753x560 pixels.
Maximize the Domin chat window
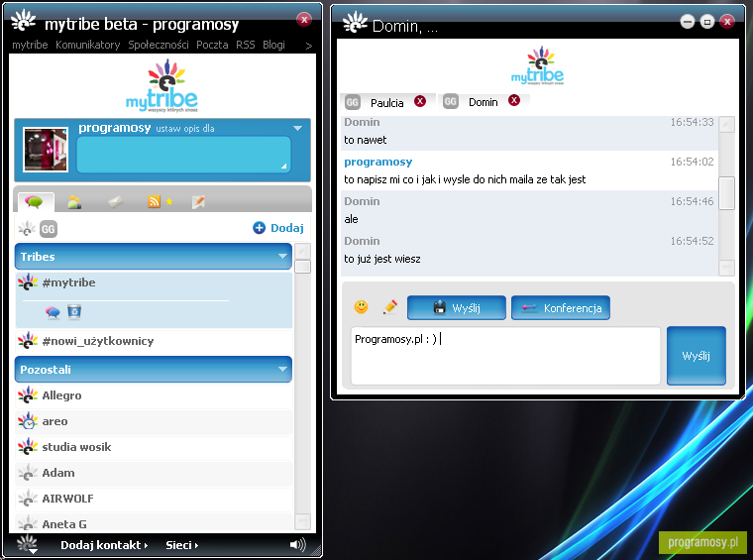point(707,22)
